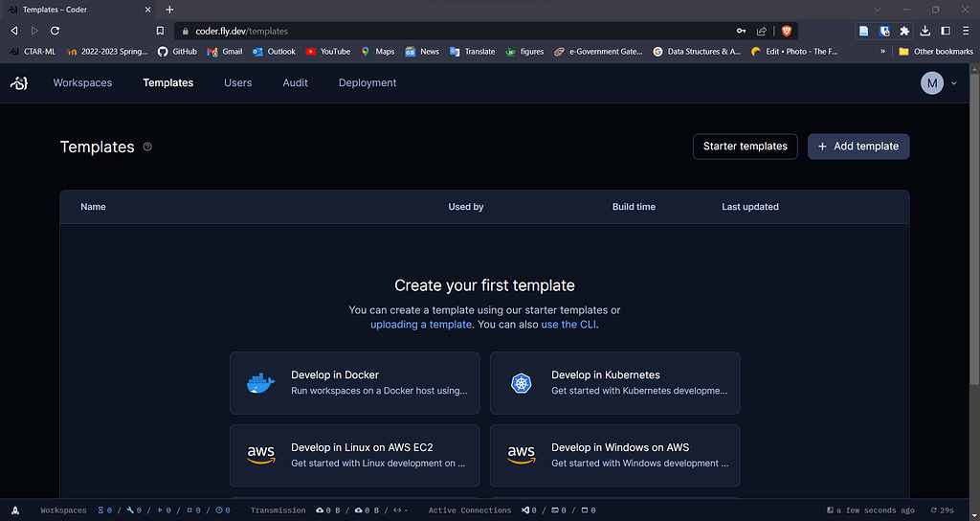980x521 pixels.
Task: Select the Develop in Kubernetes template card
Action: click(614, 383)
